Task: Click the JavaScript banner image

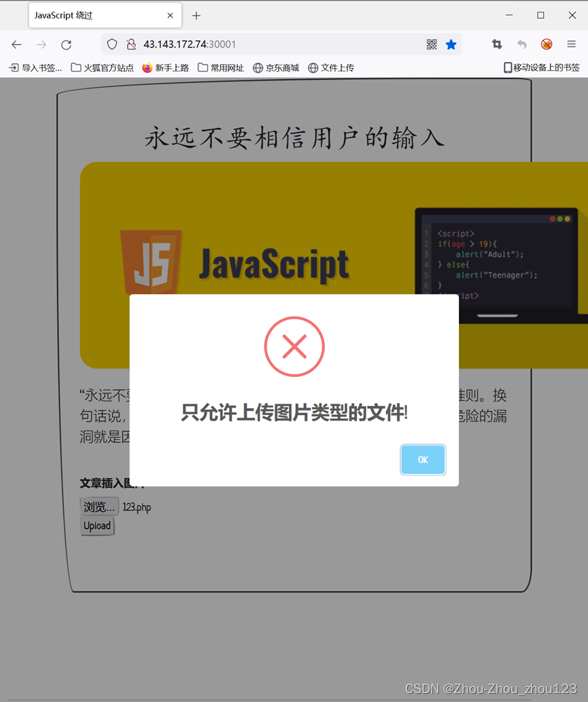Action: (x=334, y=265)
